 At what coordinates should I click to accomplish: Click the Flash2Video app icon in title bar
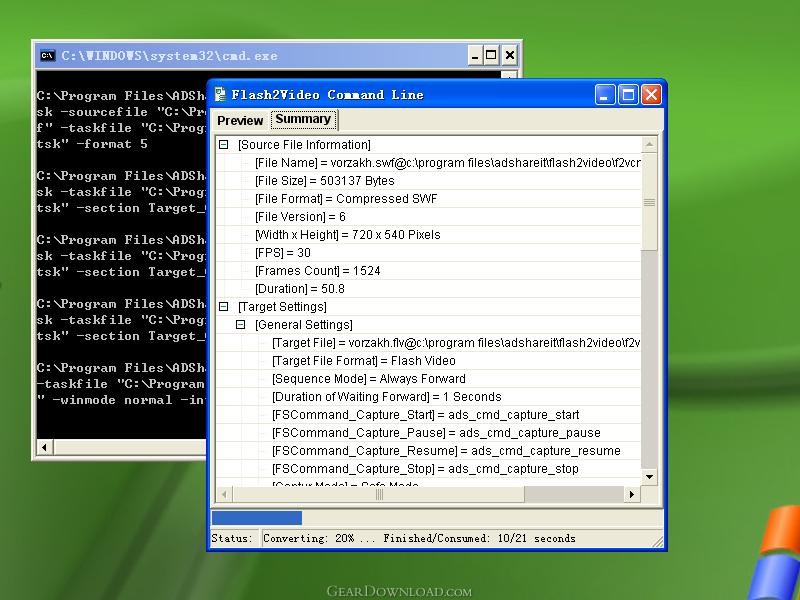pyautogui.click(x=220, y=95)
